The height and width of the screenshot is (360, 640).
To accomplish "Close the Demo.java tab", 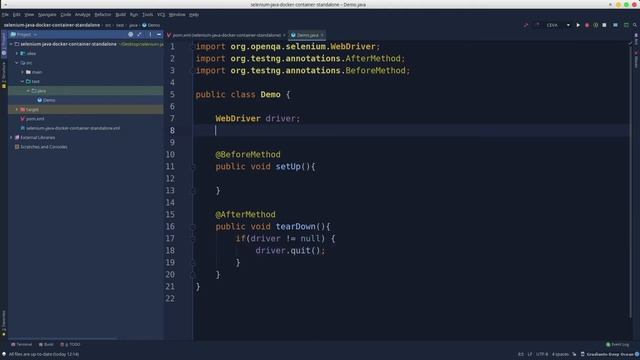I will [322, 35].
